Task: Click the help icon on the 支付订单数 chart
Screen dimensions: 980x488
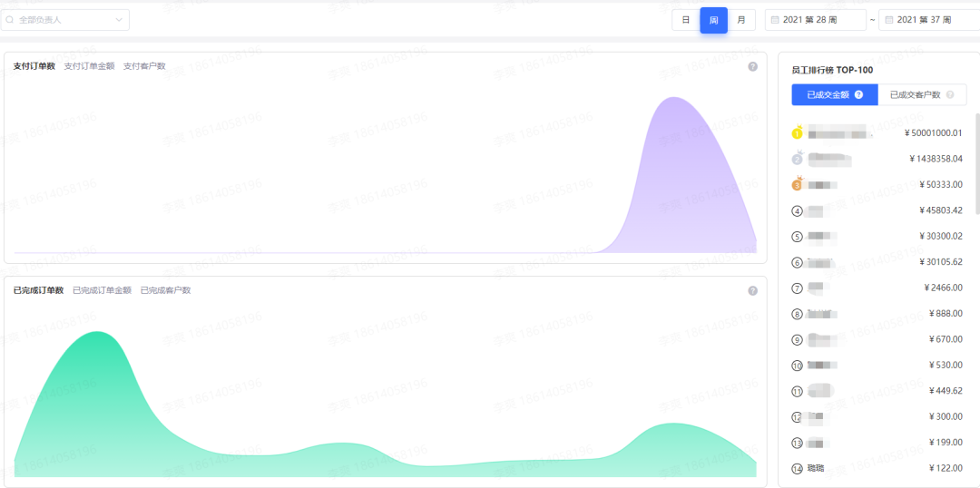Action: point(752,66)
